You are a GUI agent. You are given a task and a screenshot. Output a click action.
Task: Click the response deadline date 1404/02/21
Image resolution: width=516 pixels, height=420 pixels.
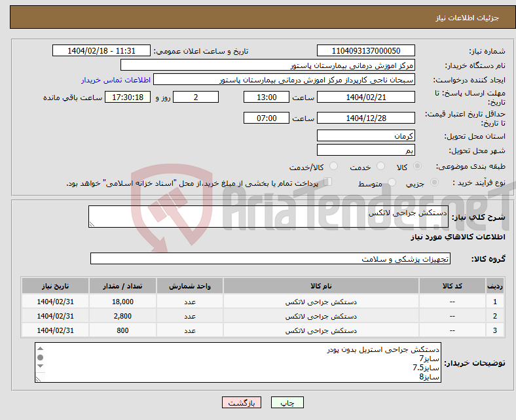[365, 97]
